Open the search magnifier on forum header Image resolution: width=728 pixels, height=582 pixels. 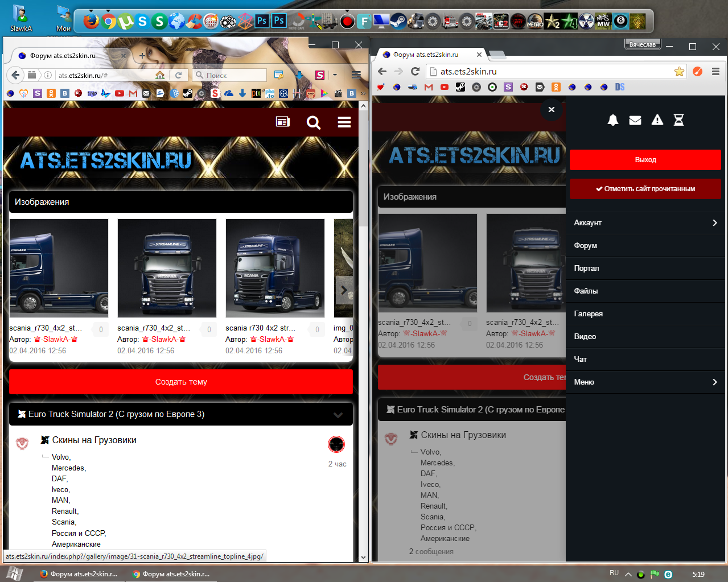tap(313, 122)
